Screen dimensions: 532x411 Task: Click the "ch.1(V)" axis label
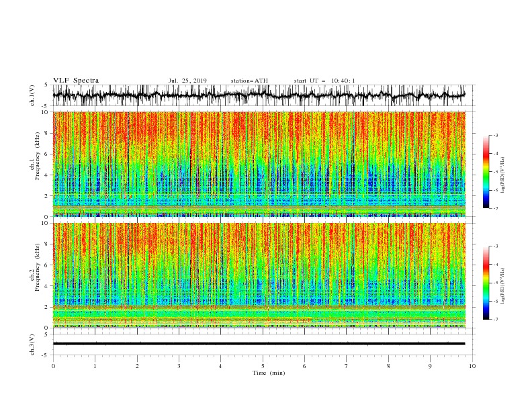pos(32,95)
